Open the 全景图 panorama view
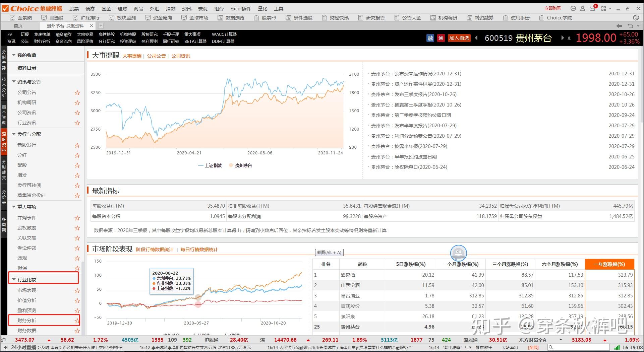The image size is (644, 352). [21, 18]
